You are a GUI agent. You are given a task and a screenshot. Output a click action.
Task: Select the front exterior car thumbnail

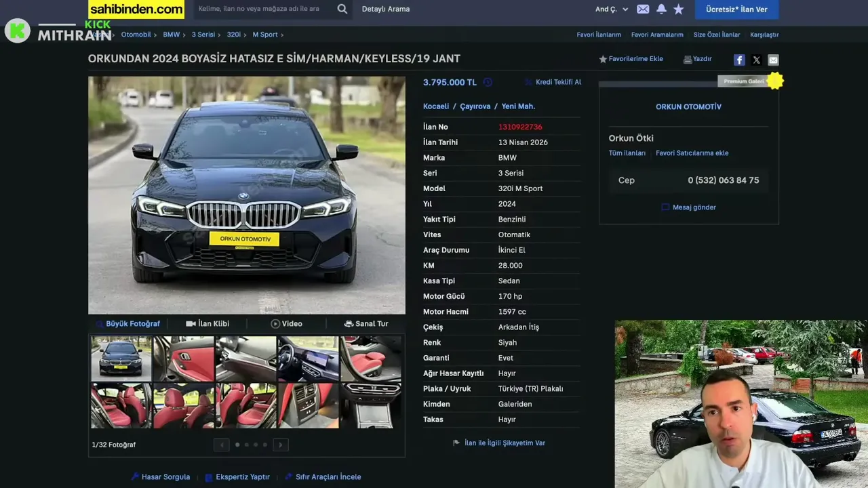(121, 359)
